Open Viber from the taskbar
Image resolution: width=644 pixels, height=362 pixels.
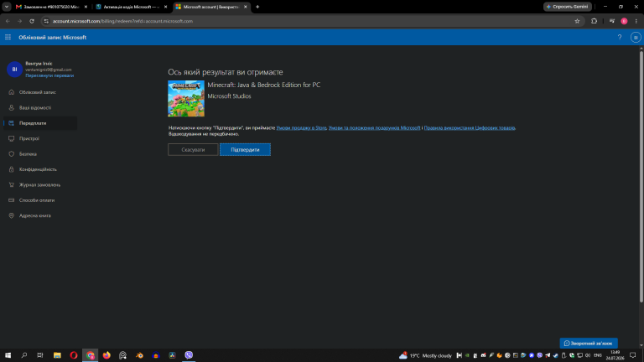pyautogui.click(x=189, y=355)
